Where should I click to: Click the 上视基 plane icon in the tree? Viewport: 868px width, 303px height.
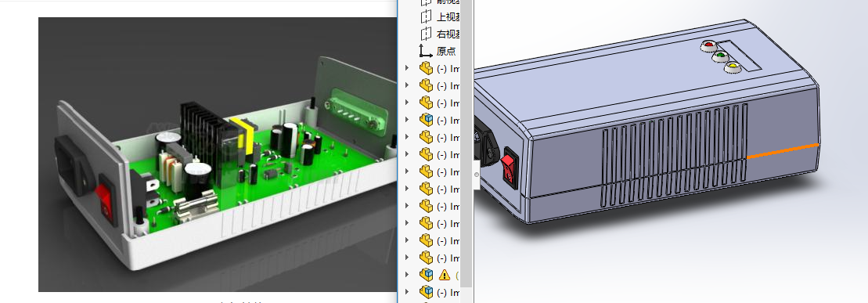(x=426, y=16)
